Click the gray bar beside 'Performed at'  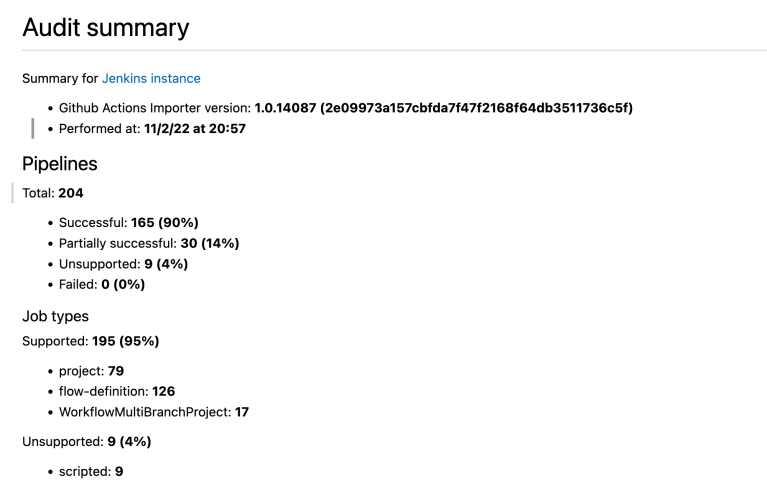33,129
